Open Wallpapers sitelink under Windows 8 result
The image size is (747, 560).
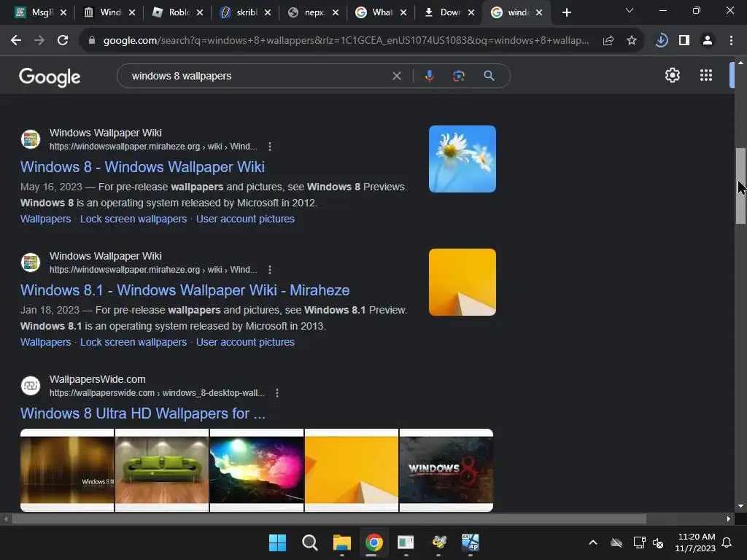pyautogui.click(x=45, y=219)
